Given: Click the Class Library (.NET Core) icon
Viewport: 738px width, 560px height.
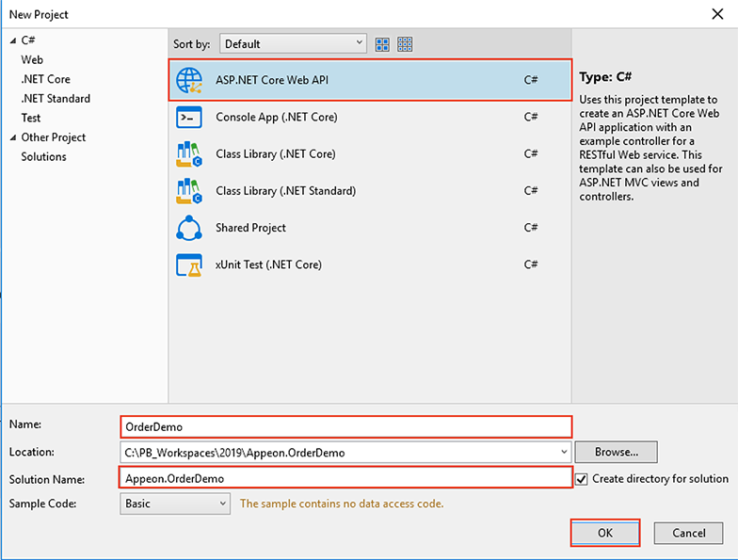Looking at the screenshot, I should (189, 154).
